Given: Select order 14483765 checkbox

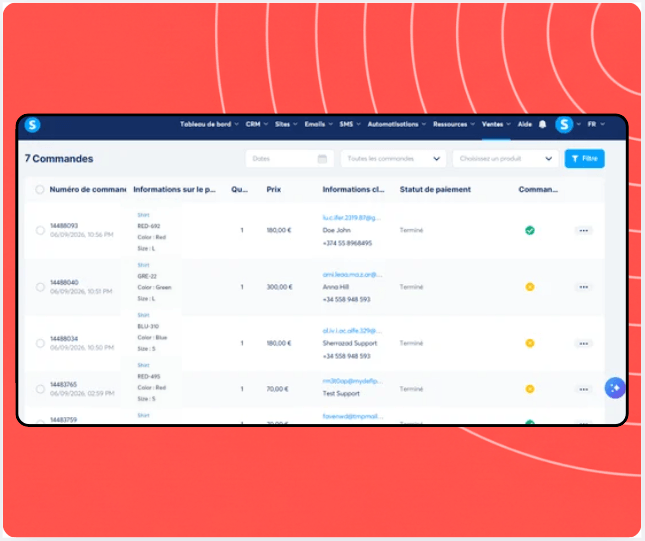Looking at the screenshot, I should tap(40, 389).
